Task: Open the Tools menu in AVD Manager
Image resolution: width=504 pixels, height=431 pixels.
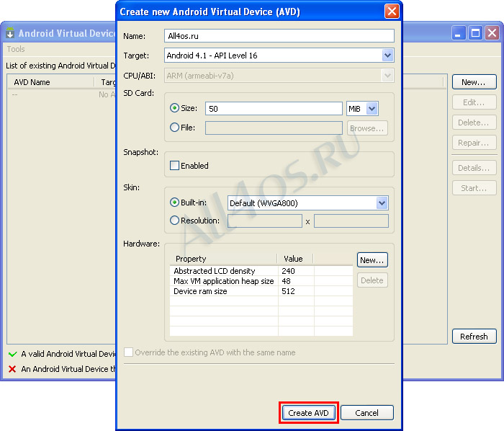Action: (x=16, y=49)
